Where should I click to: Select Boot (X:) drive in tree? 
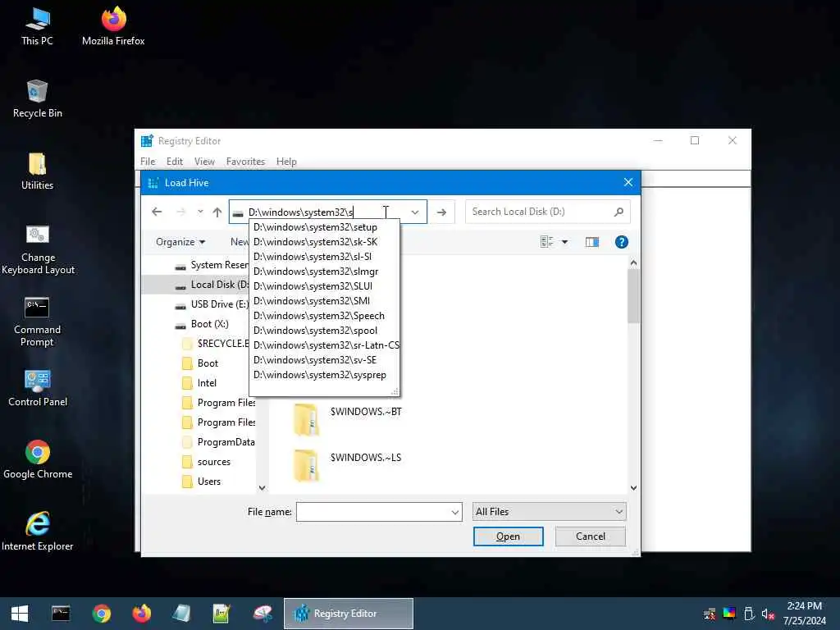coord(203,324)
